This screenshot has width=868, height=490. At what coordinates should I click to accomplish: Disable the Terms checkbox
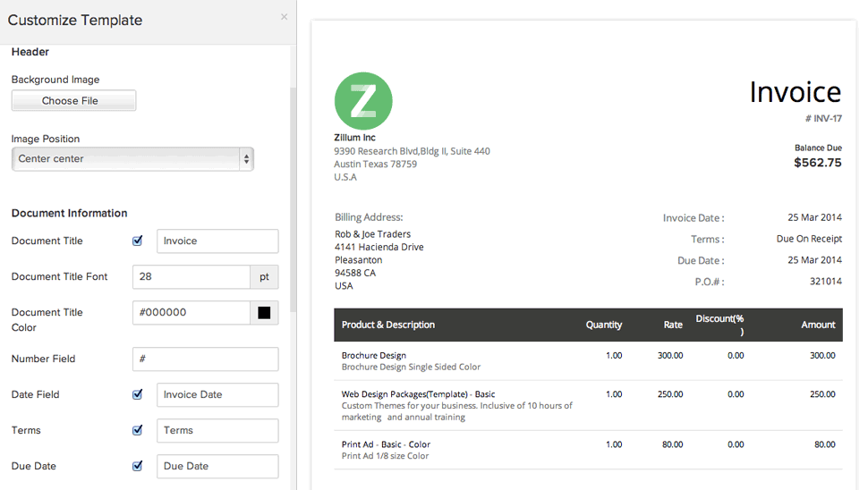point(138,430)
